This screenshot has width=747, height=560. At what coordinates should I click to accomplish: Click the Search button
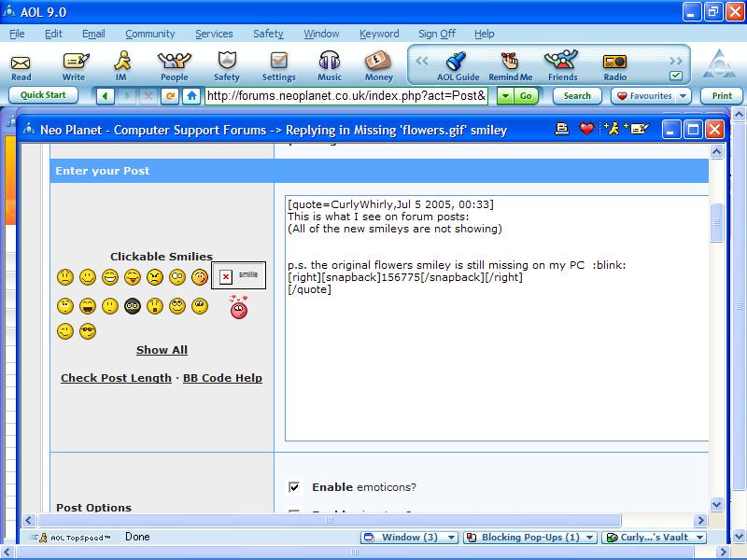[x=577, y=96]
